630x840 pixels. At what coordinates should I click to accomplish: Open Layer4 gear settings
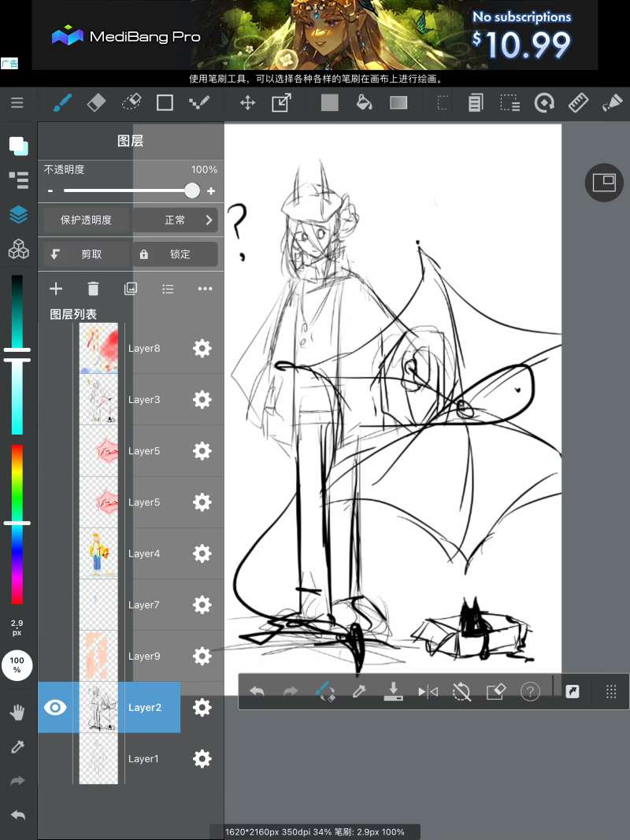(202, 553)
